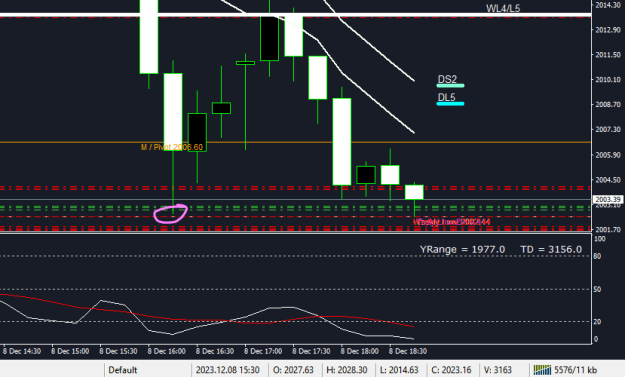Click the 8 Dec 16:00 time label
This screenshot has width=625, height=377.
pos(167,351)
